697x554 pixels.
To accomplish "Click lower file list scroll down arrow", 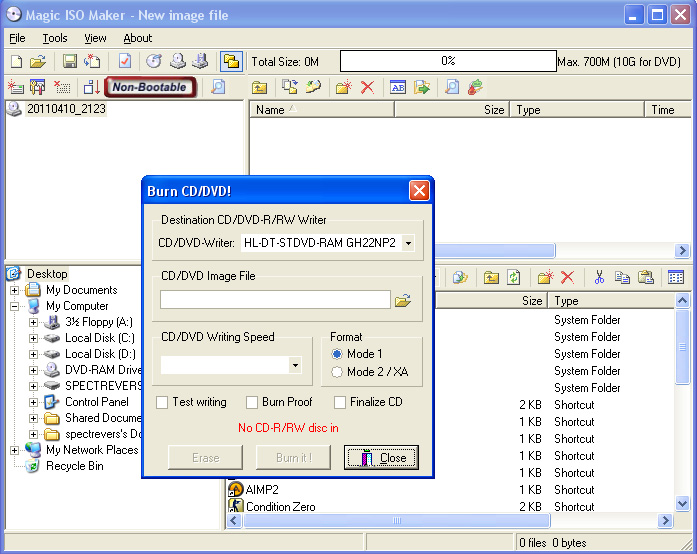I will point(682,504).
